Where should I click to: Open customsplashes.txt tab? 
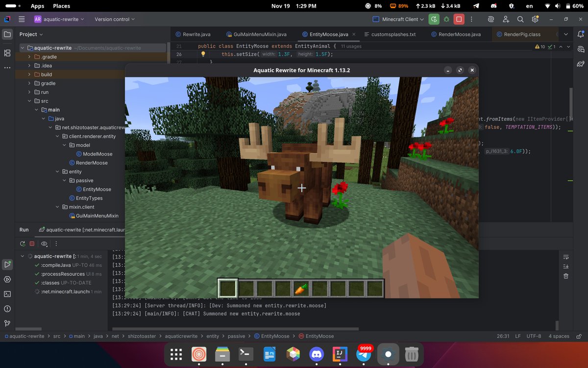(x=390, y=34)
